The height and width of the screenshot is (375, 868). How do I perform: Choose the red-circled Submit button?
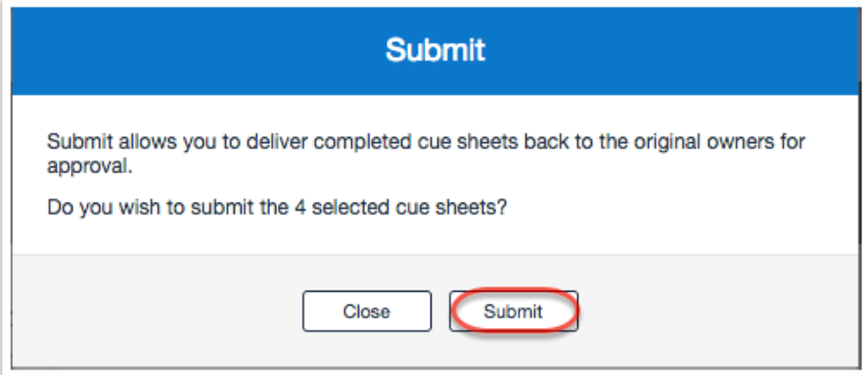tap(513, 311)
